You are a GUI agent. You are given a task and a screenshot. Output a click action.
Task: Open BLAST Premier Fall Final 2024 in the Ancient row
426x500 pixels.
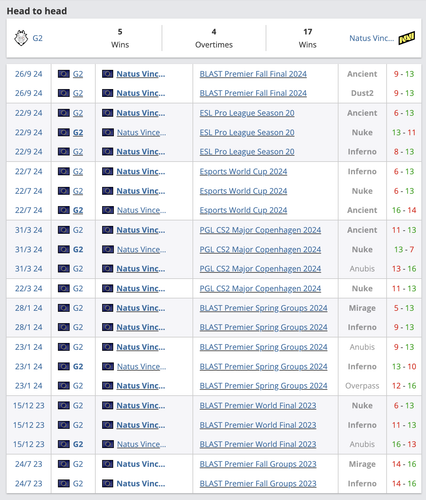[253, 74]
